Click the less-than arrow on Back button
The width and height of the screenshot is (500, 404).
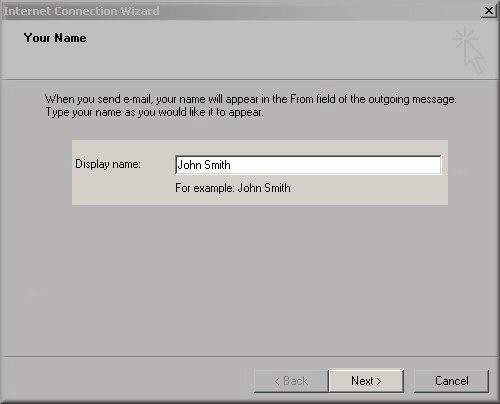click(277, 381)
